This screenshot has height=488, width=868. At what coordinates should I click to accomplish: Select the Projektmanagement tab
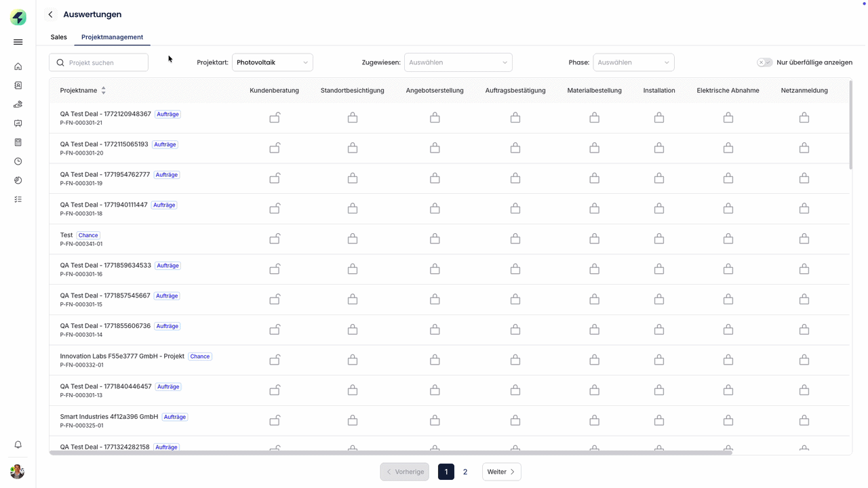pos(112,37)
